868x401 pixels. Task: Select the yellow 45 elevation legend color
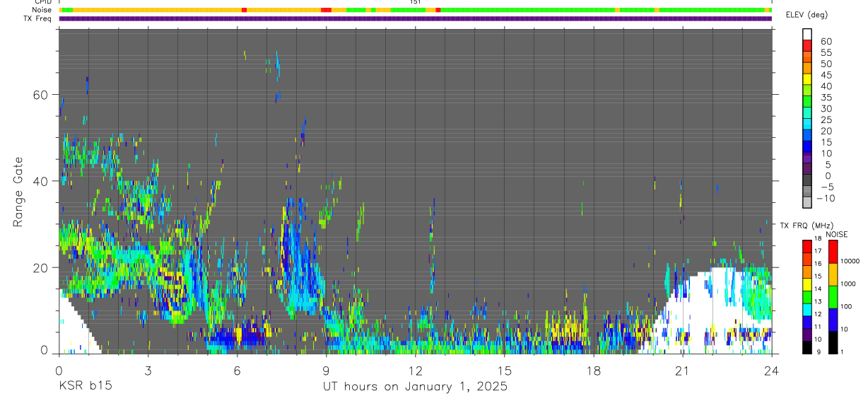(807, 79)
